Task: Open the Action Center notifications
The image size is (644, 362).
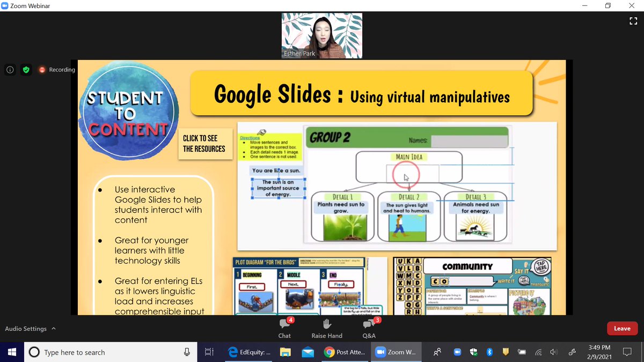Action: coord(627,352)
